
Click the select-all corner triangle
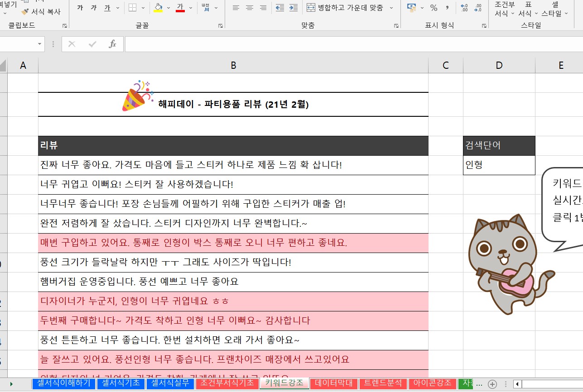[4, 66]
